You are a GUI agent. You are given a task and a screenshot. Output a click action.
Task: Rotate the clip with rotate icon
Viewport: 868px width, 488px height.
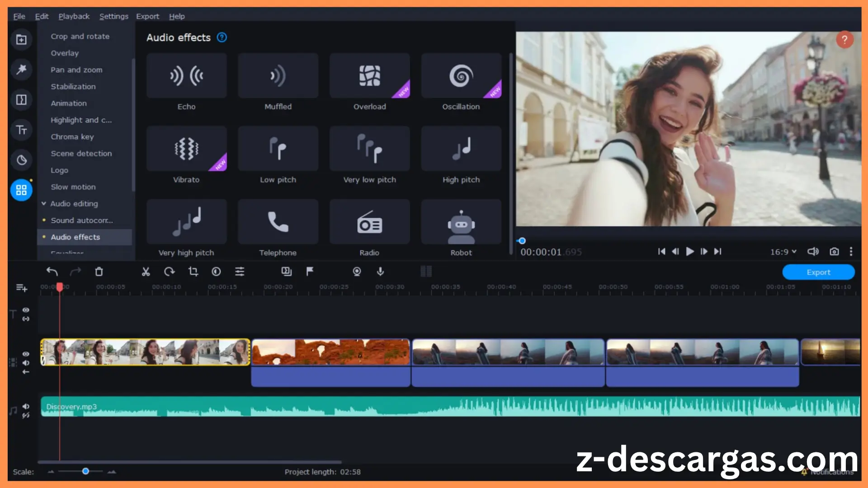point(169,272)
